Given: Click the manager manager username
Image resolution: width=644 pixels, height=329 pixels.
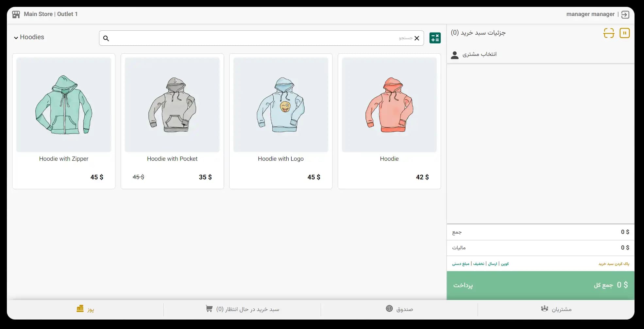Looking at the screenshot, I should click(590, 14).
